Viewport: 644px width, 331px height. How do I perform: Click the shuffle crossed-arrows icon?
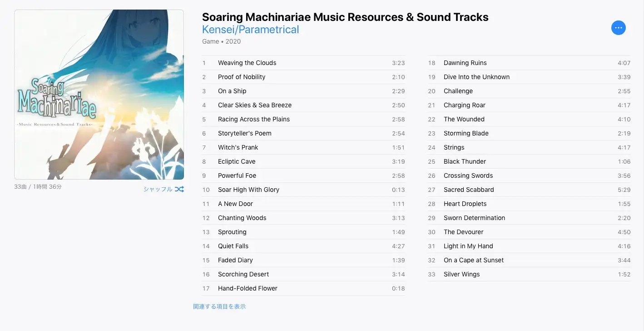[x=179, y=189]
